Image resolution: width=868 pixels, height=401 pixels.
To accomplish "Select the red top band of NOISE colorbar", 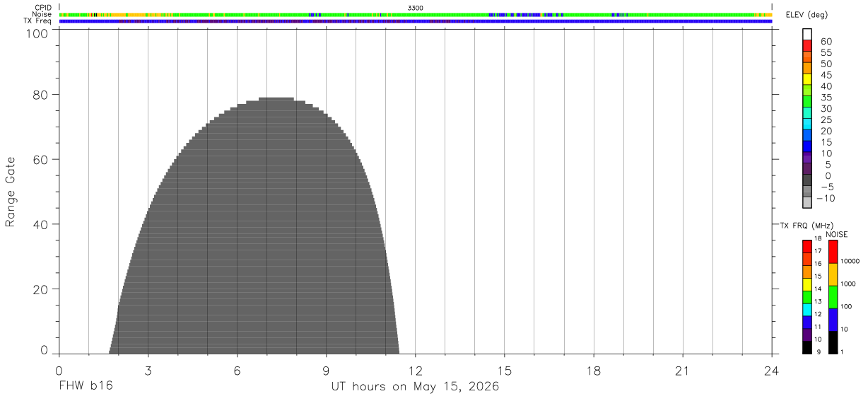I will click(x=833, y=252).
